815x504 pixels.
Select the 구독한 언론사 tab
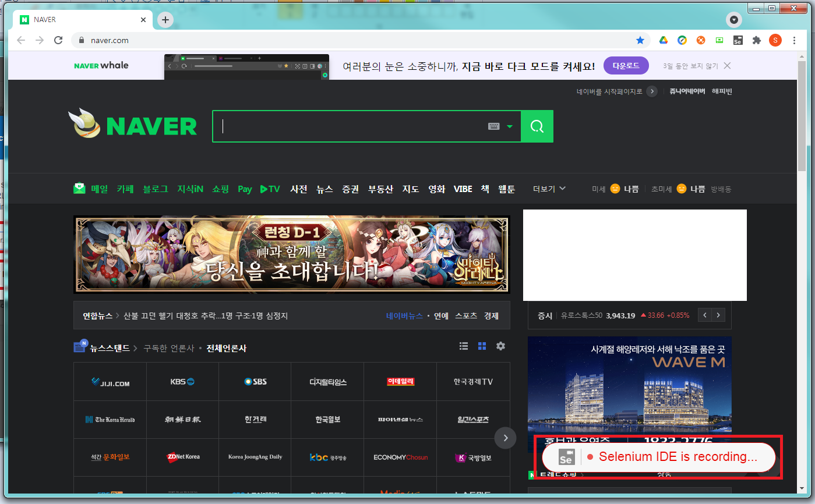click(169, 348)
